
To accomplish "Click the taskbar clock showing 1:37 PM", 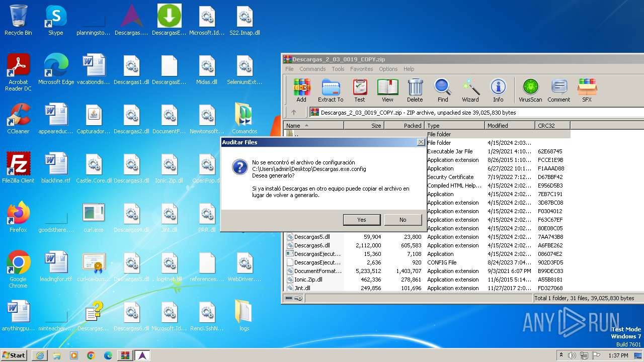I will [618, 355].
